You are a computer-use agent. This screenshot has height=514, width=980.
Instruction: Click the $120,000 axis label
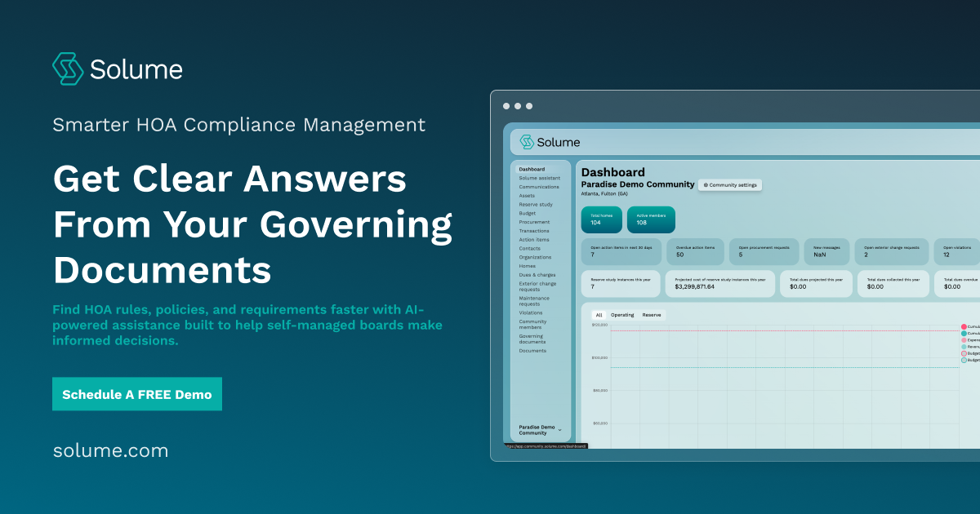coord(599,325)
